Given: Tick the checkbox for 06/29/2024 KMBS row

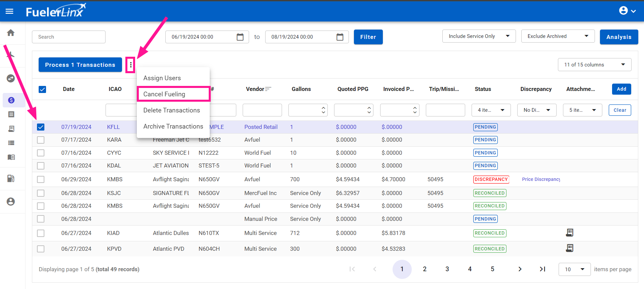Looking at the screenshot, I should (41, 179).
